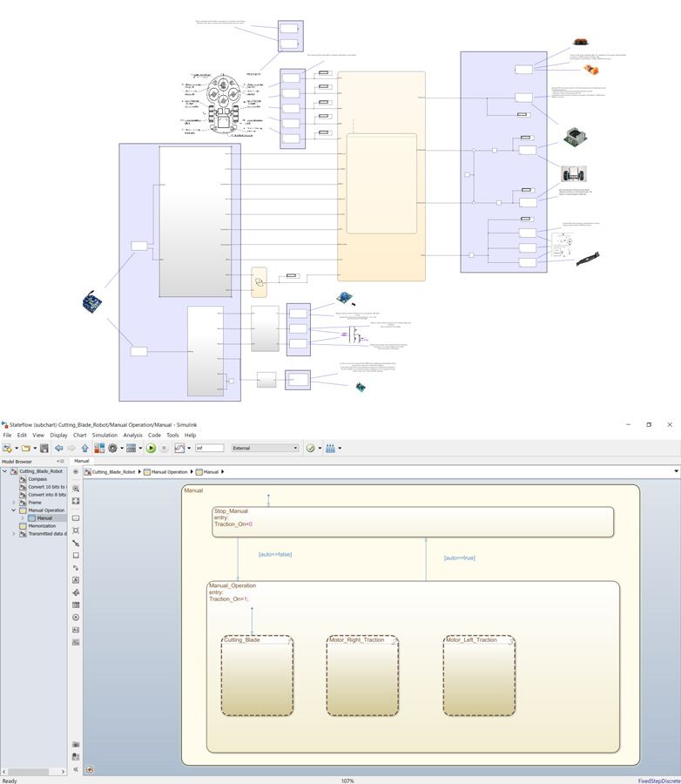Go forward with the greyed right arrow
Image resolution: width=681 pixels, height=784 pixels.
point(71,448)
